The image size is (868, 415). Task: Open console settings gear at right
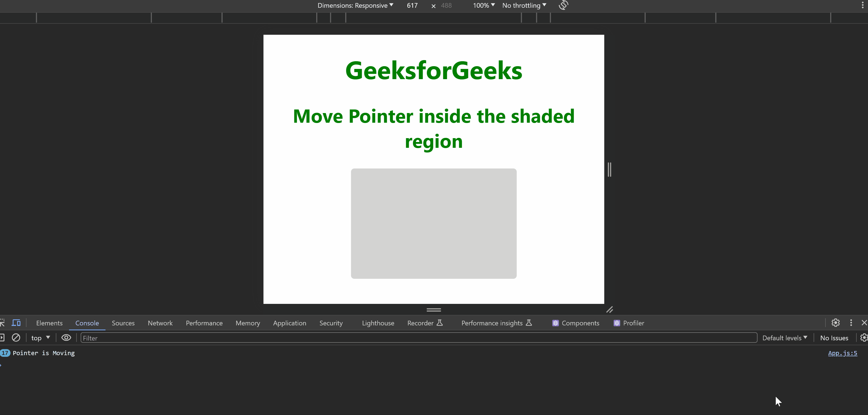(864, 338)
